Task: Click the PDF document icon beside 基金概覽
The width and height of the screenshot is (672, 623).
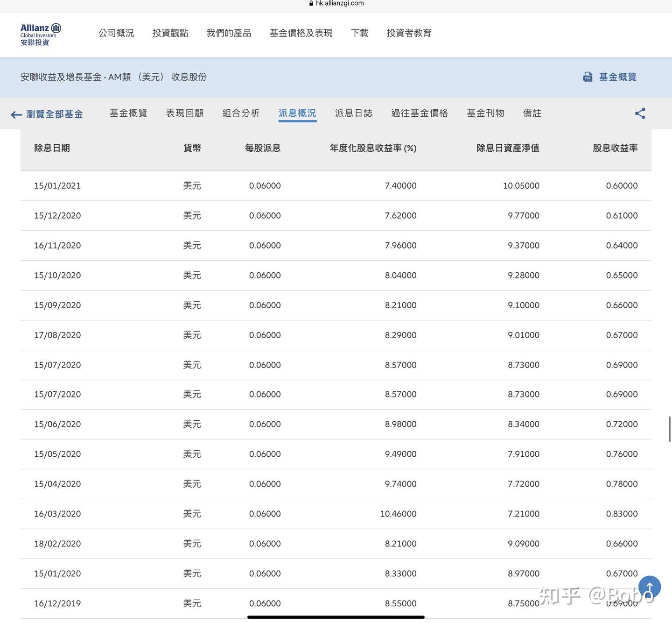Action: [588, 77]
